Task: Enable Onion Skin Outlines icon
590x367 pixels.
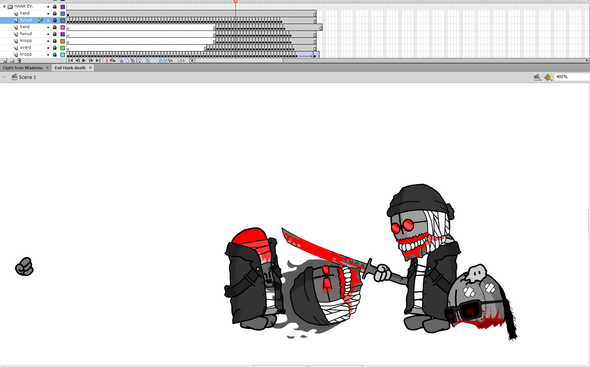Action: click(x=127, y=61)
